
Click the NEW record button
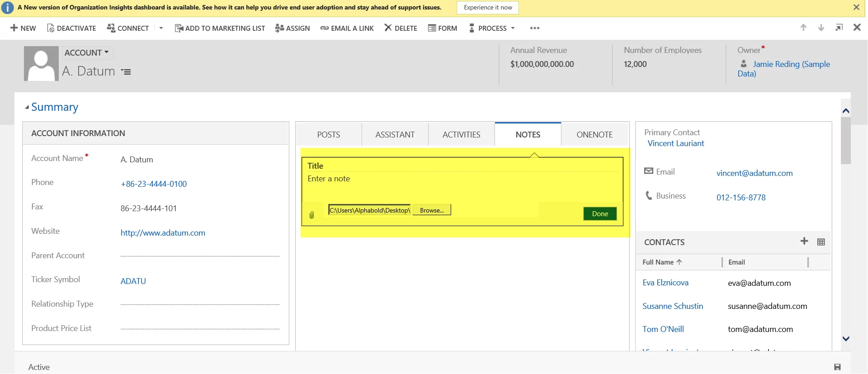23,28
